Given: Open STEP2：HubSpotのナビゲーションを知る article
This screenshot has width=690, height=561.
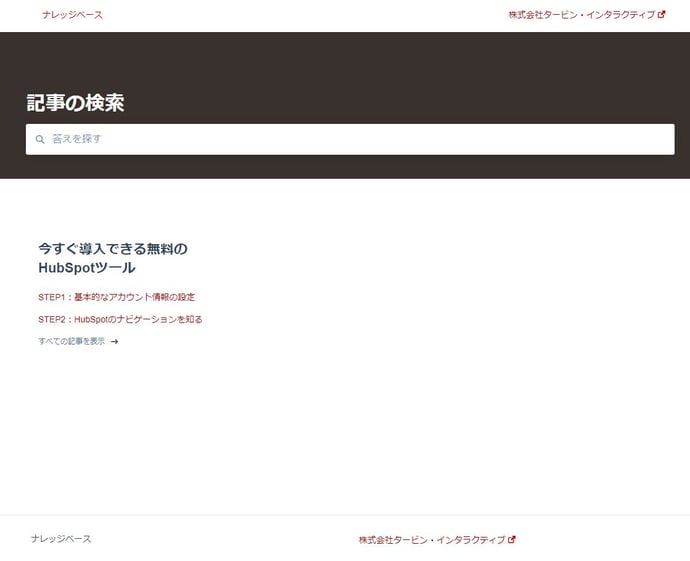Looking at the screenshot, I should pyautogui.click(x=120, y=320).
